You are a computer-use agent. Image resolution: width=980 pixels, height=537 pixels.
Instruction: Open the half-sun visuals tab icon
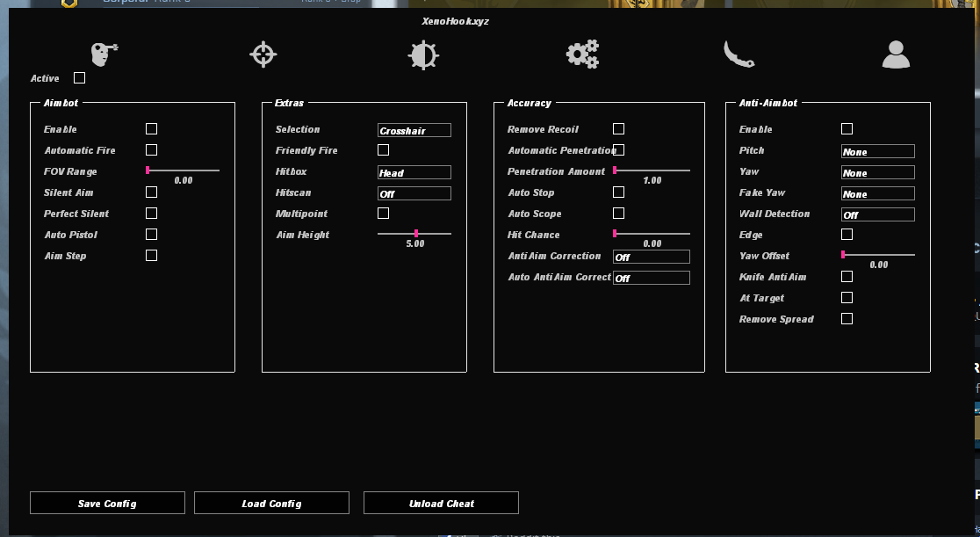coord(423,55)
